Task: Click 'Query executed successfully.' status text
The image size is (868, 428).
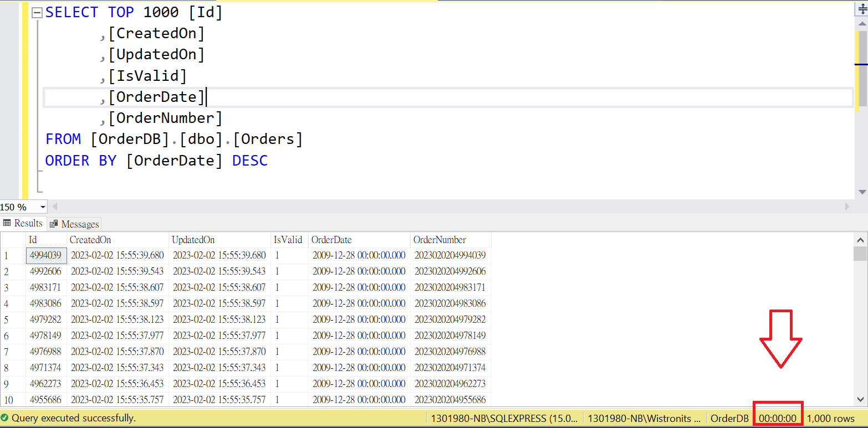Action: pos(74,418)
